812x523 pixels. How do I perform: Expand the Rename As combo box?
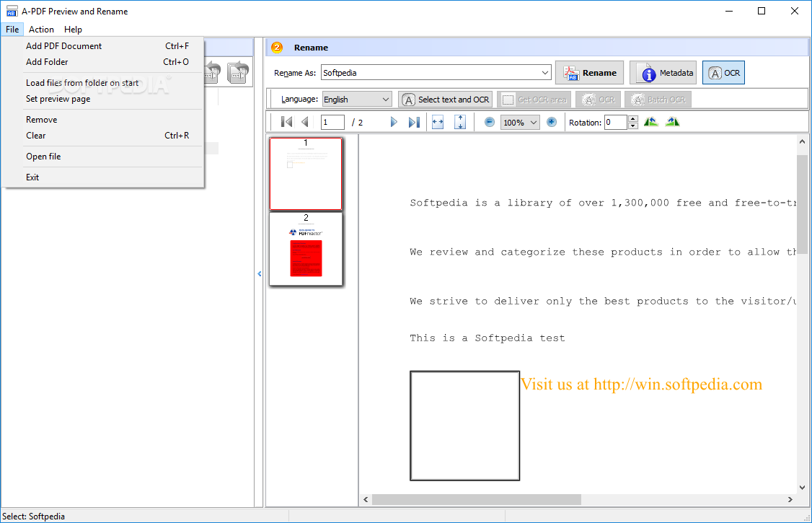point(544,72)
